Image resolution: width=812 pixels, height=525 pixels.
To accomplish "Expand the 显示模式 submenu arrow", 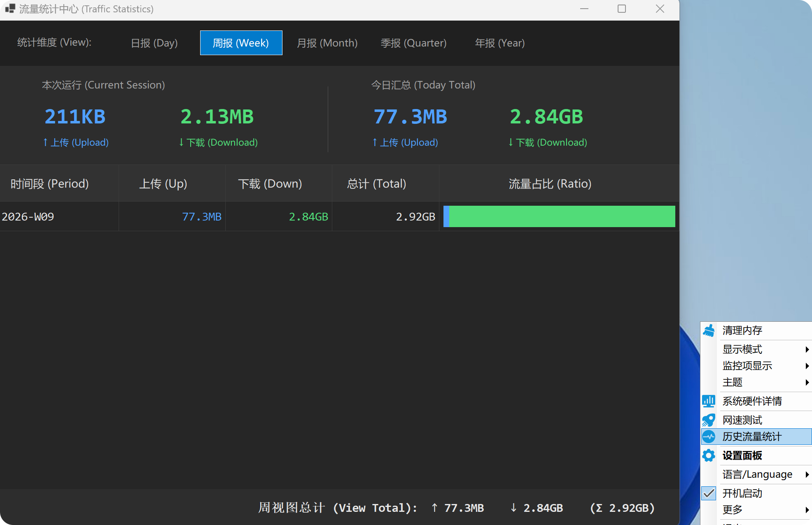I will pyautogui.click(x=807, y=349).
